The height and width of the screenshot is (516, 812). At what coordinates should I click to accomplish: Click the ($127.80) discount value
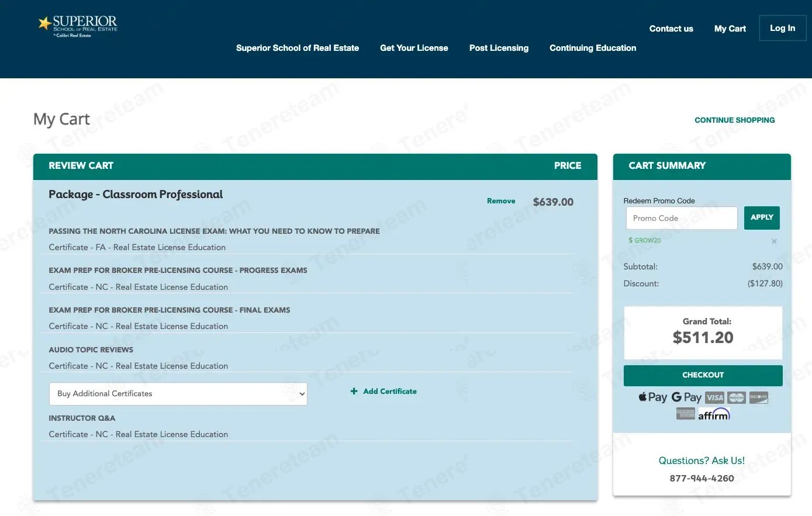765,283
